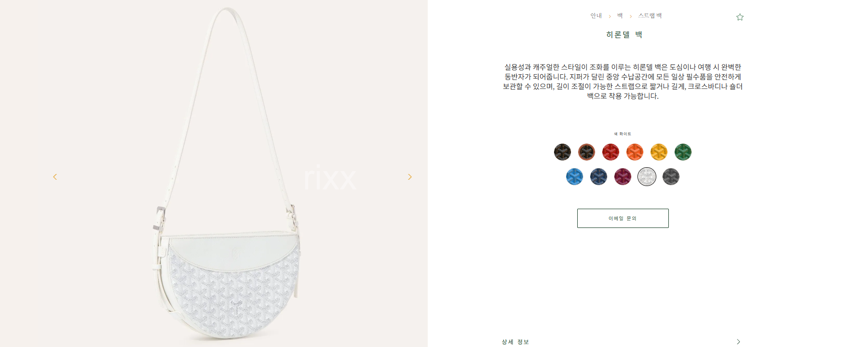Click the 이메일 문의 button

623,218
